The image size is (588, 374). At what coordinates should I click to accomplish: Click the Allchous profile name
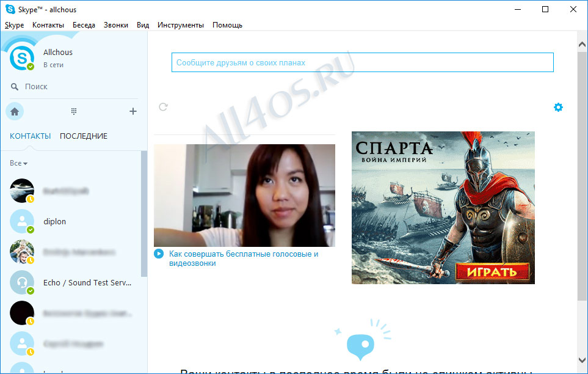click(58, 52)
